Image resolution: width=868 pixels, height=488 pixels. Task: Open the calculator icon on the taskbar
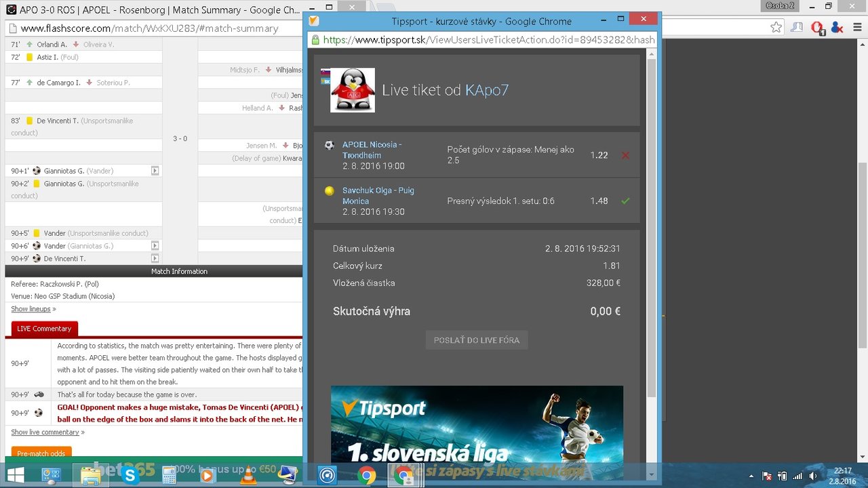(x=170, y=476)
